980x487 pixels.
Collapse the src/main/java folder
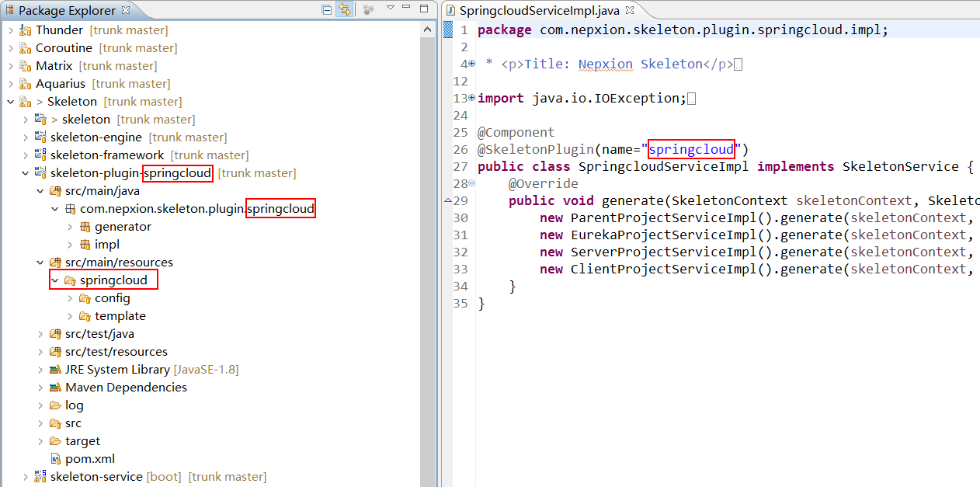[x=40, y=191]
